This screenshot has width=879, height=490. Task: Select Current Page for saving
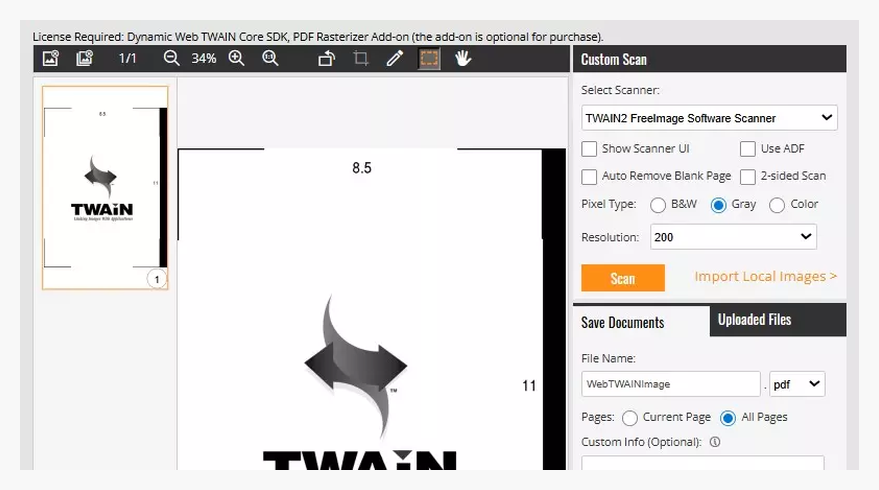pos(630,418)
